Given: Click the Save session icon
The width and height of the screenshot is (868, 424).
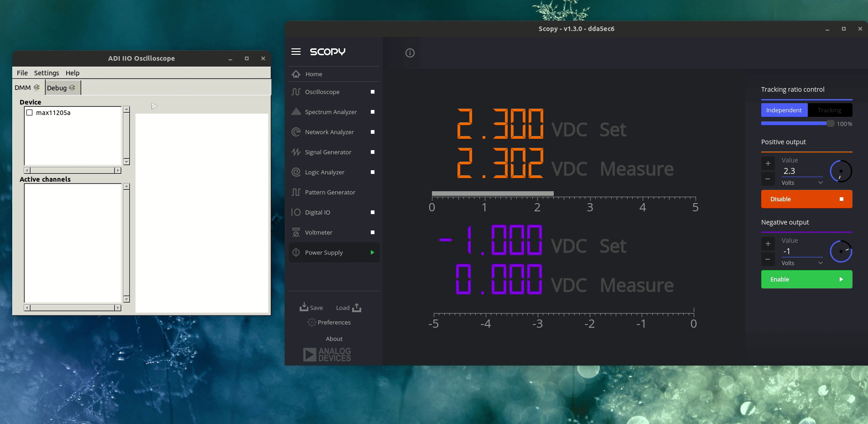Looking at the screenshot, I should pos(304,307).
